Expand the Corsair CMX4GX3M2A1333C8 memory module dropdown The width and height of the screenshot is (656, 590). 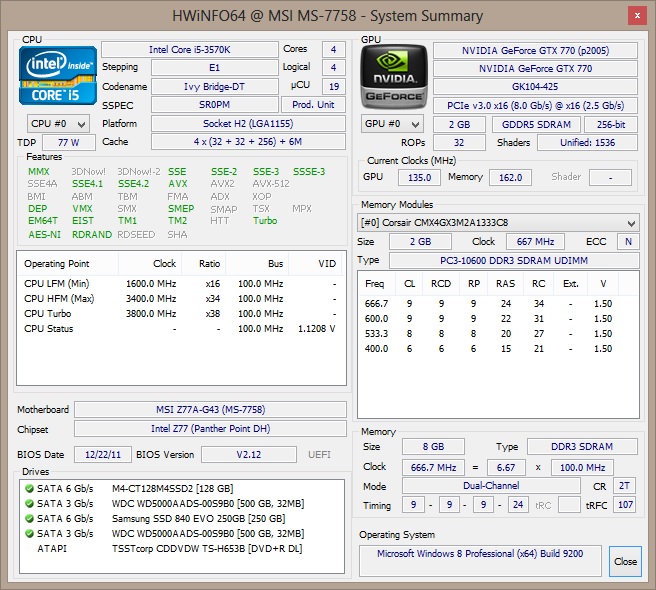click(x=498, y=223)
